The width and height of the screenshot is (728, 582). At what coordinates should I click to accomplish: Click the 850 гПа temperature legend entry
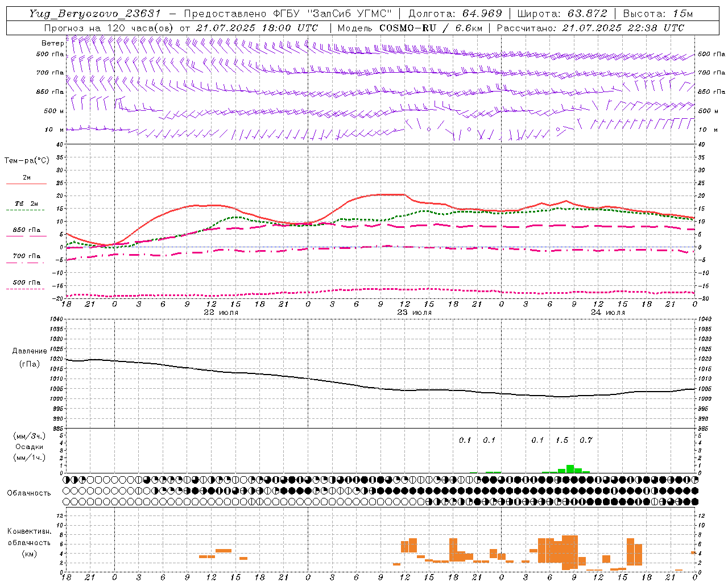point(27,230)
